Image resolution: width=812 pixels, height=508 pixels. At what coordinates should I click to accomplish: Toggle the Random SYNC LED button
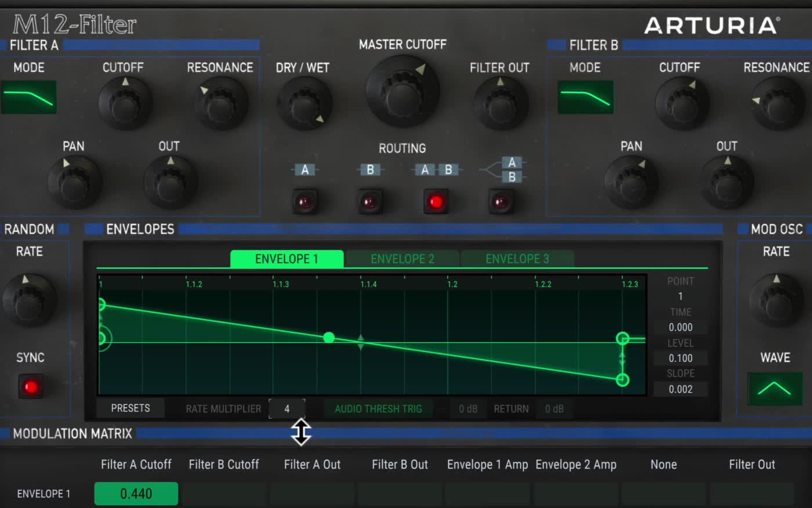pos(31,386)
